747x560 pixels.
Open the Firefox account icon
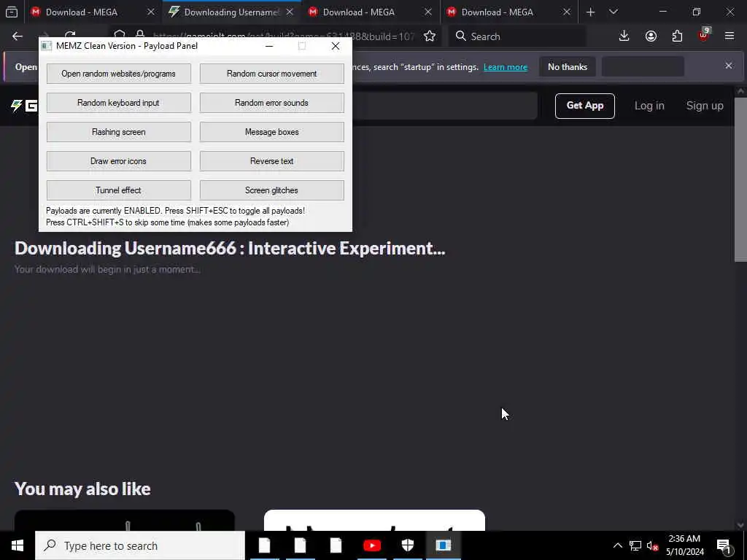[x=651, y=36]
